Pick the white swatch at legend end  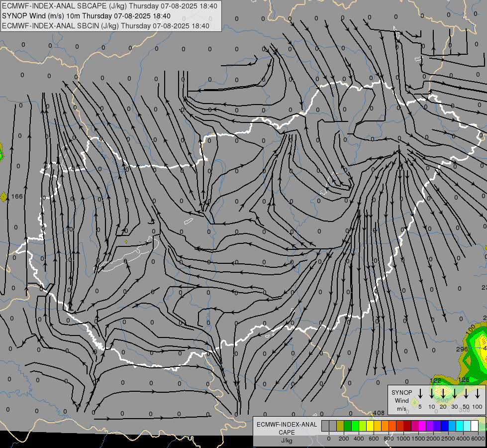pos(475,426)
